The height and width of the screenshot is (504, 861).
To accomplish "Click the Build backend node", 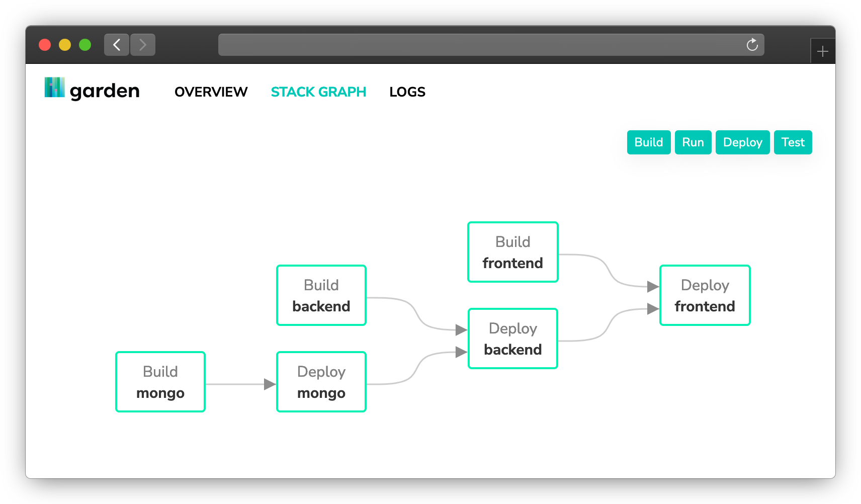I will tap(321, 295).
